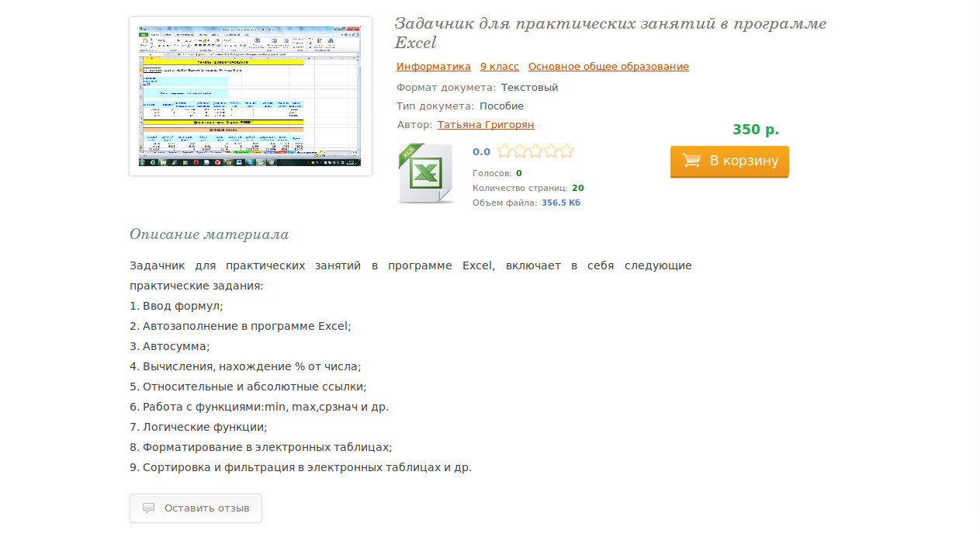Open the Информатика subject link
Screen dimensions: 980x534
[434, 67]
